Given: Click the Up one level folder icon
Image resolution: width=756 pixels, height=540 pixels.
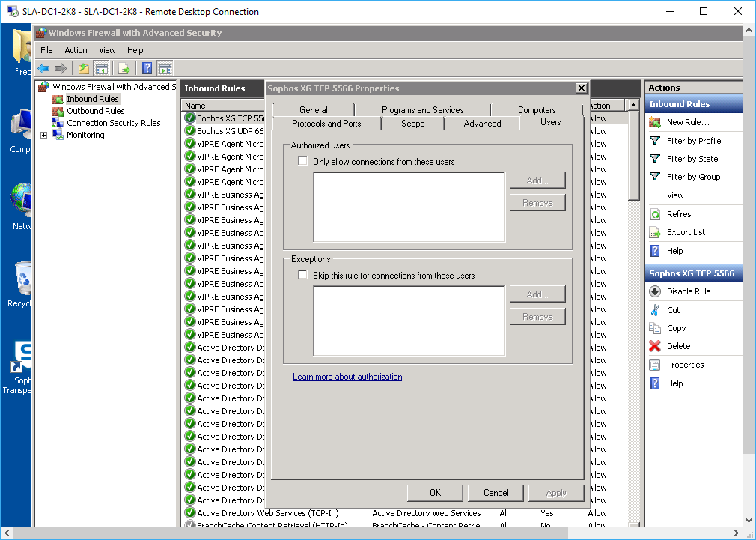Looking at the screenshot, I should coord(84,68).
